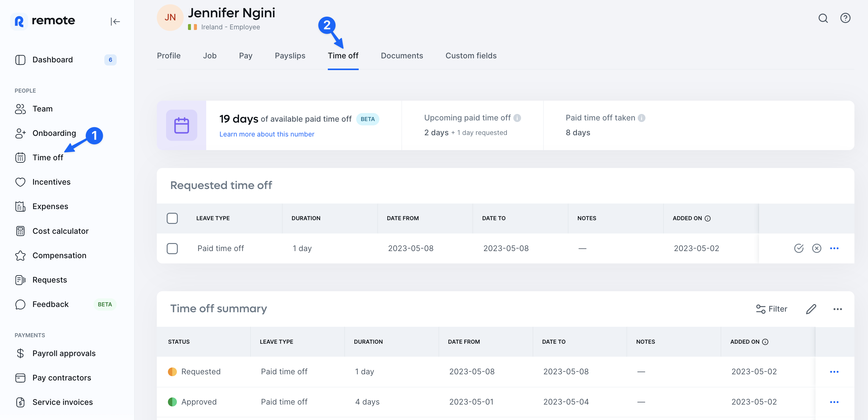Screen dimensions: 868x420
Task: Collapse the sidebar with the arrow icon
Action: coord(115,21)
